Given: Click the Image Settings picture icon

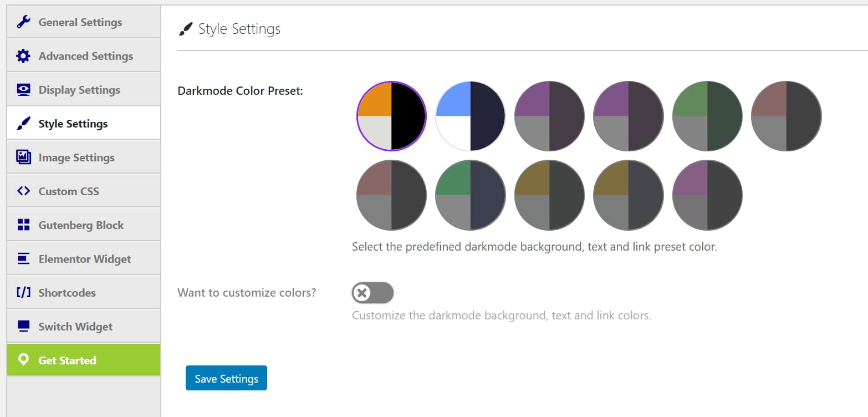Looking at the screenshot, I should pos(23,157).
